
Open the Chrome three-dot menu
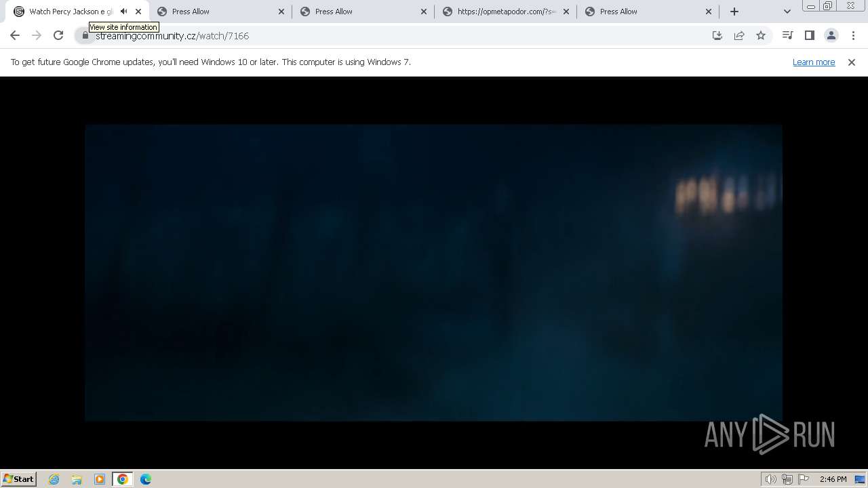coord(852,35)
